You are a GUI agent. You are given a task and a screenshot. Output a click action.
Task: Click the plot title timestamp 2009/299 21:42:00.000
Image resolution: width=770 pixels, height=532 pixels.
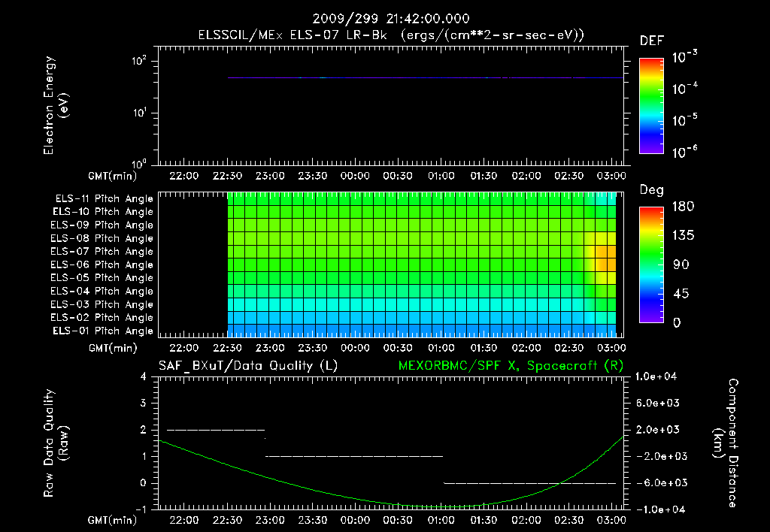point(391,19)
